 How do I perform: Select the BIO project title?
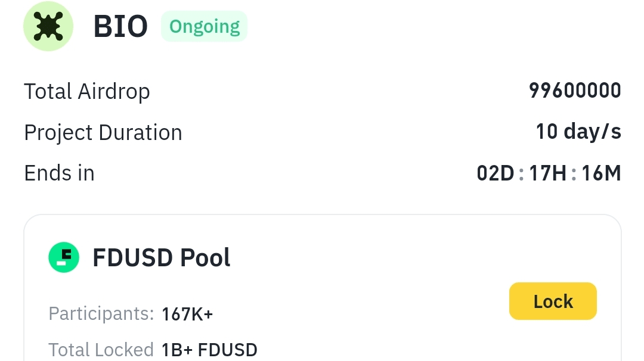[x=120, y=26]
